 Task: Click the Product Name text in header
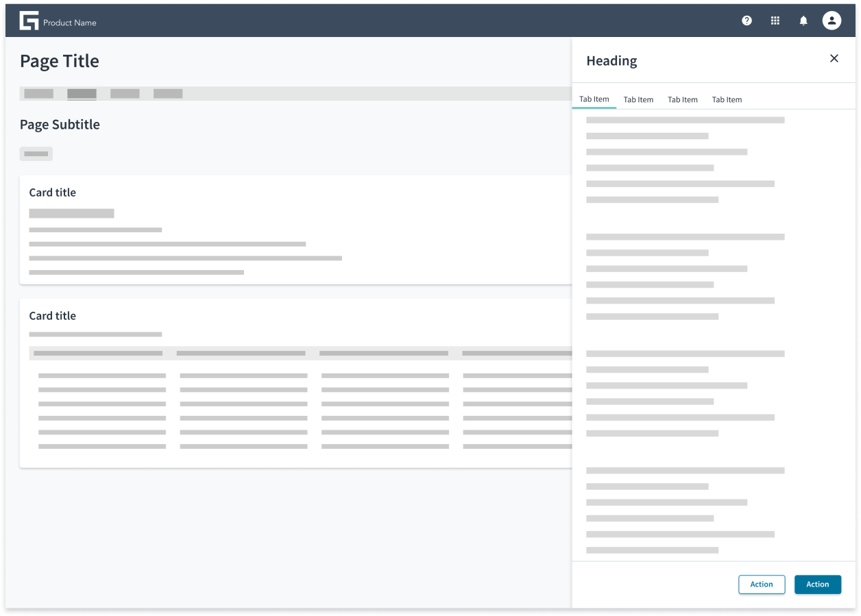(x=70, y=23)
